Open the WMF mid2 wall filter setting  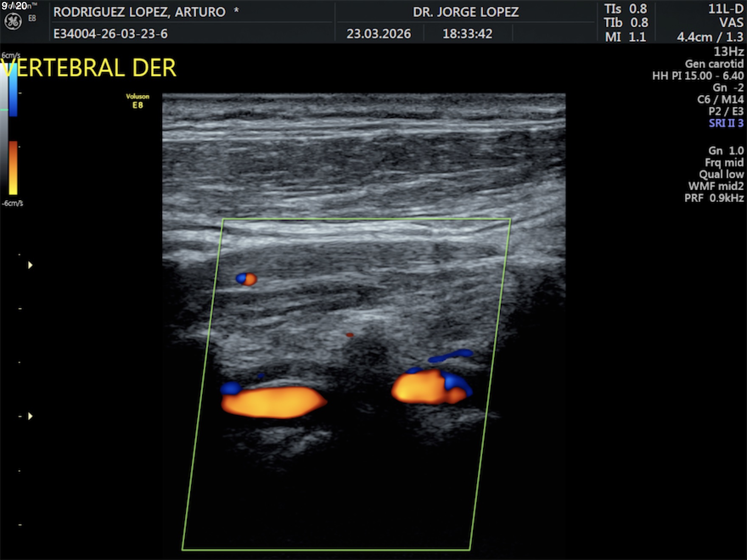pyautogui.click(x=716, y=186)
